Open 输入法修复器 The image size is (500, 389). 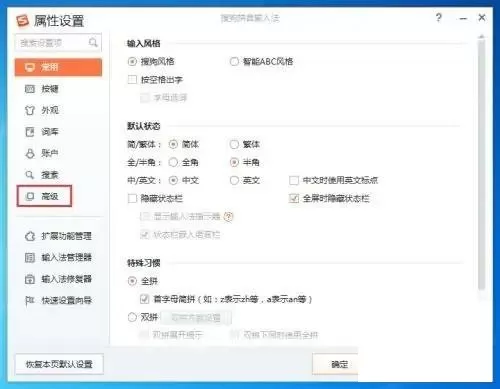point(58,279)
